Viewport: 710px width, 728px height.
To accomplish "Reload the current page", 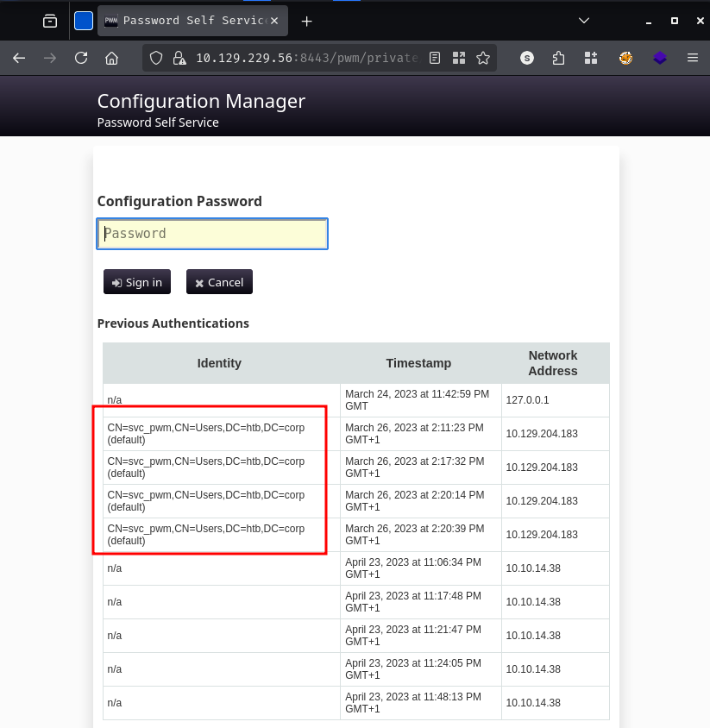I will point(81,58).
